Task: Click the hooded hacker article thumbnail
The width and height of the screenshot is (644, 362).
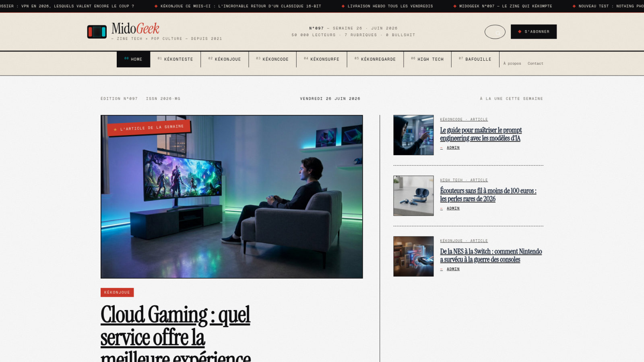Action: 413,135
